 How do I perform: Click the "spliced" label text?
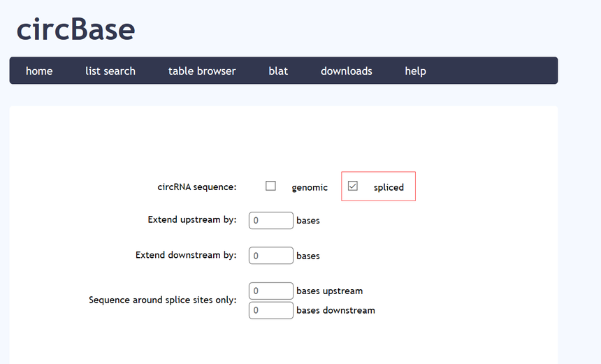click(389, 187)
